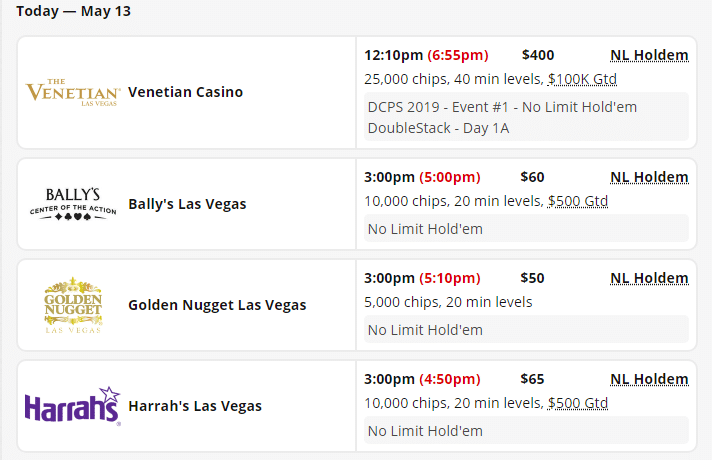This screenshot has width=712, height=460.
Task: Click Golden Nugget's No Limit Hold'em description box
Action: click(526, 330)
